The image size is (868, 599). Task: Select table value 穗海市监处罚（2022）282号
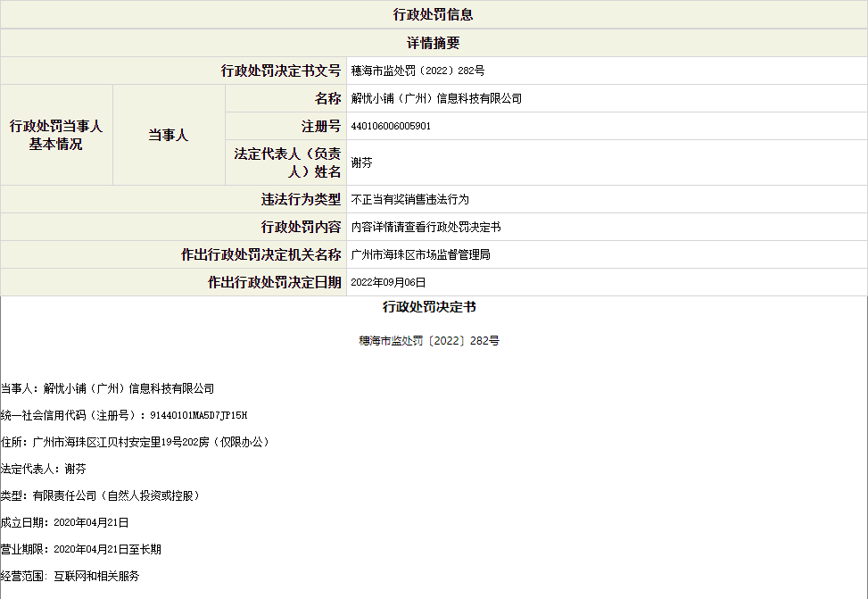(x=418, y=71)
